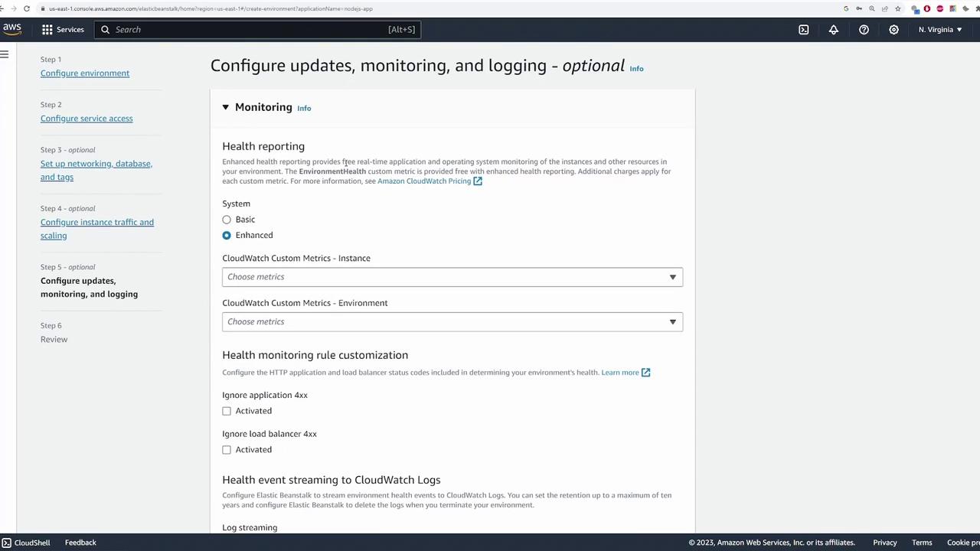This screenshot has width=980, height=551.
Task: Go to Step 1 Configure environment
Action: [85, 73]
